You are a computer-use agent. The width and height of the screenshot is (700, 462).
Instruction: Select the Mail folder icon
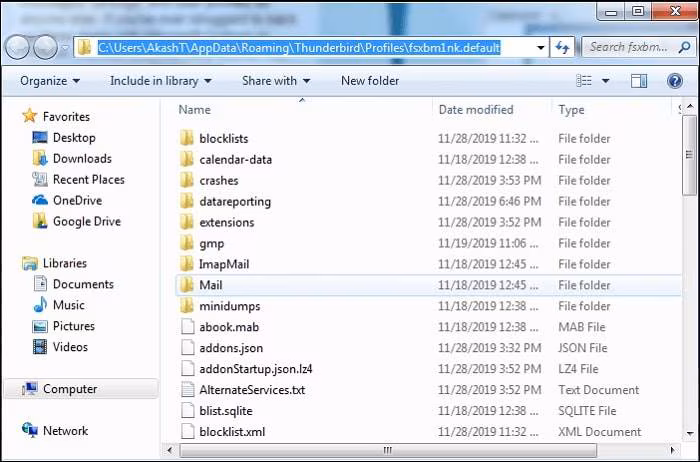187,285
